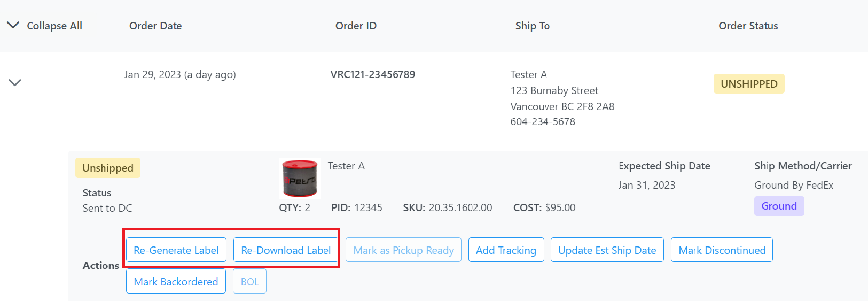Open the red product canister thumbnail

(300, 179)
